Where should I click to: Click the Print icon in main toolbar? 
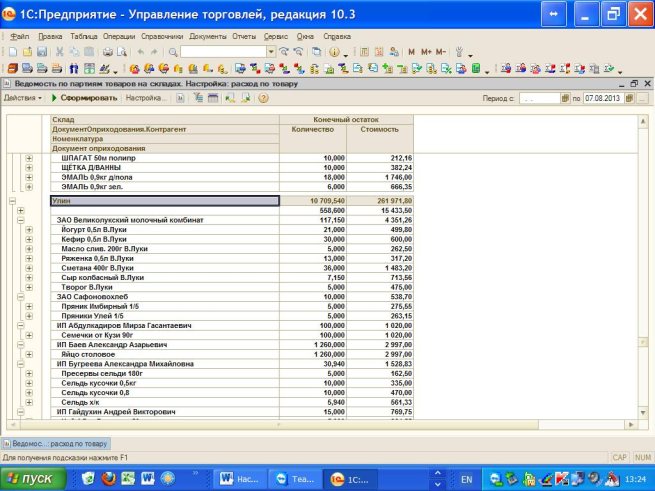pyautogui.click(x=108, y=52)
